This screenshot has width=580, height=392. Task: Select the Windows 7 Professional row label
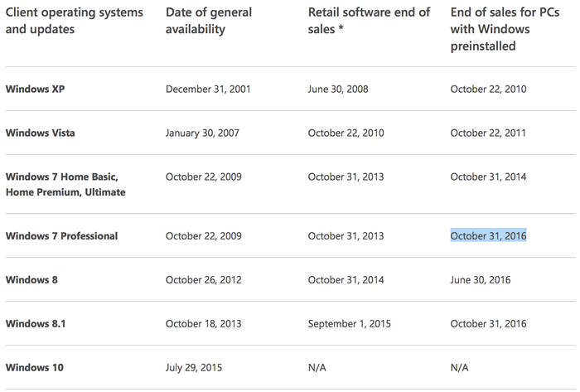coord(61,236)
